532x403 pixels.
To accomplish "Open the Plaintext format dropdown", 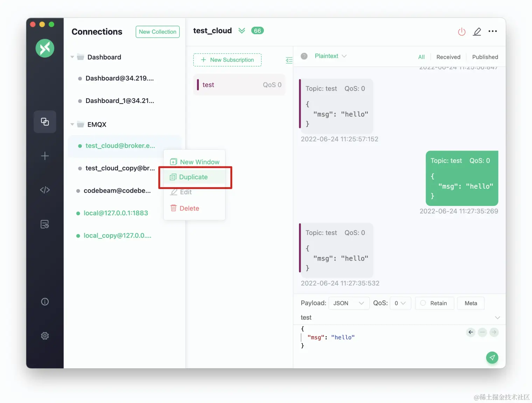I will click(x=330, y=56).
